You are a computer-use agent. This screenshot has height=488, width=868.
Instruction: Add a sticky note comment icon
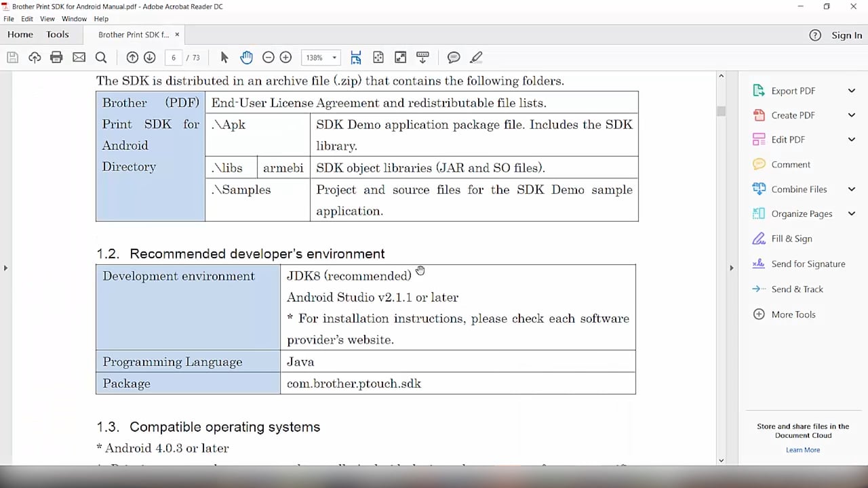coord(454,58)
